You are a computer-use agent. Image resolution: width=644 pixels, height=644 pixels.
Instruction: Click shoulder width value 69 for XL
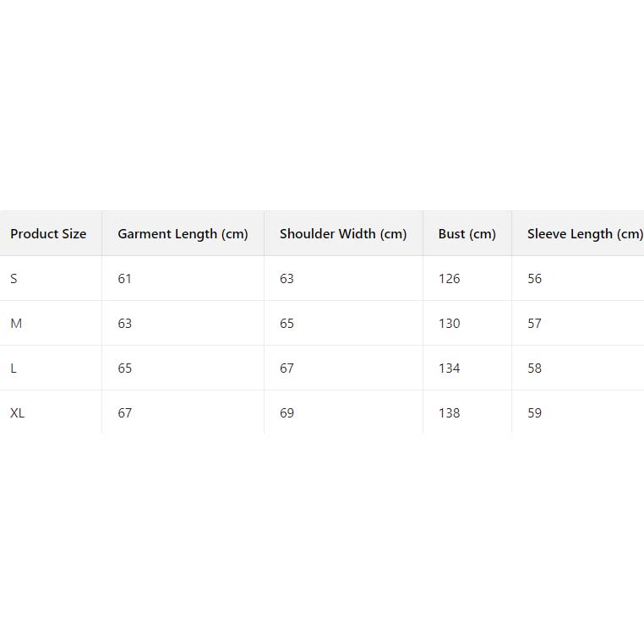pos(287,413)
